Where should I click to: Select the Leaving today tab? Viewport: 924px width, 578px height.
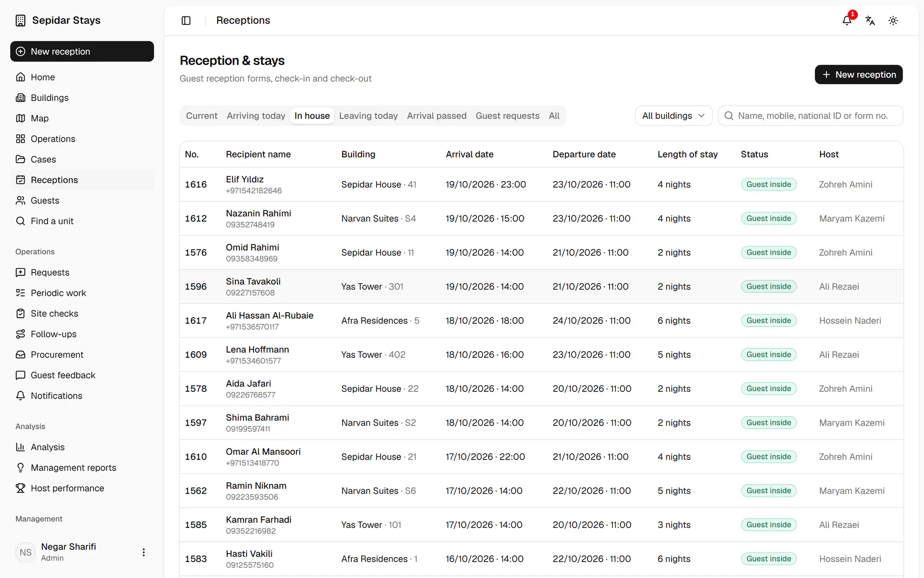[x=368, y=116]
